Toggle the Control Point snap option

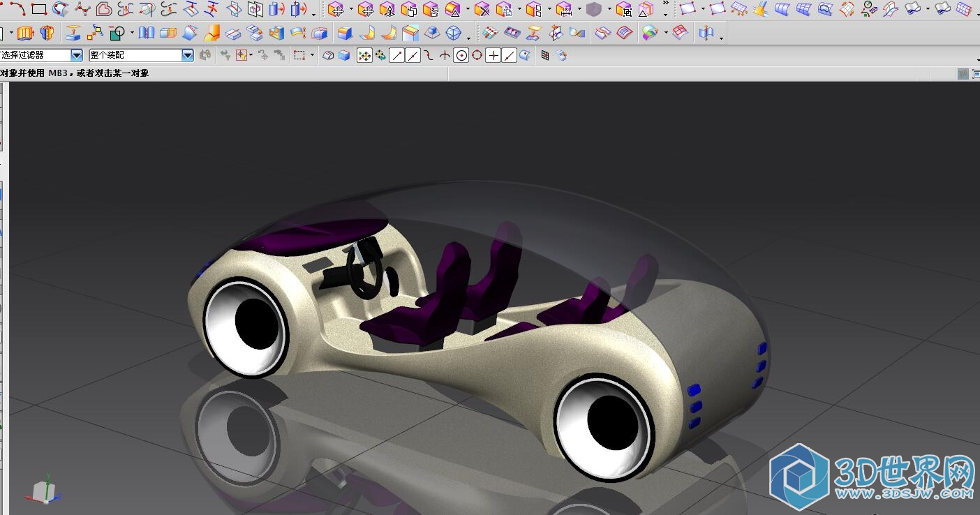coord(429,55)
